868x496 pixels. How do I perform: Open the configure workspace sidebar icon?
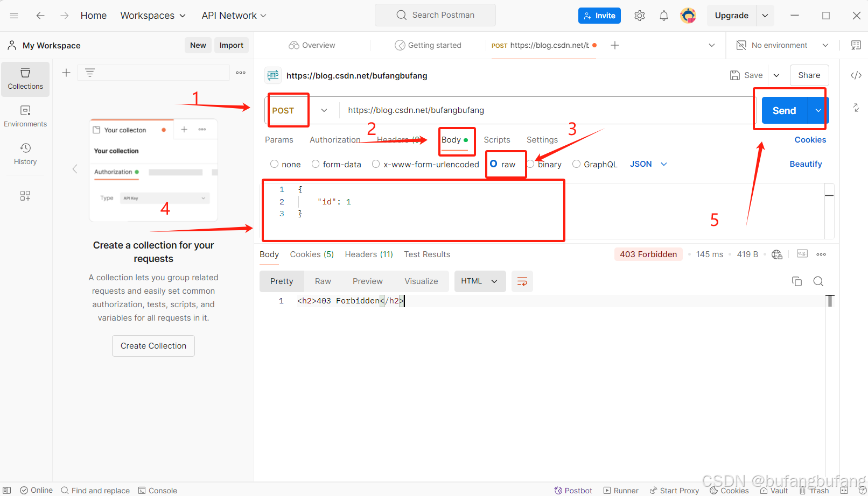[x=25, y=196]
